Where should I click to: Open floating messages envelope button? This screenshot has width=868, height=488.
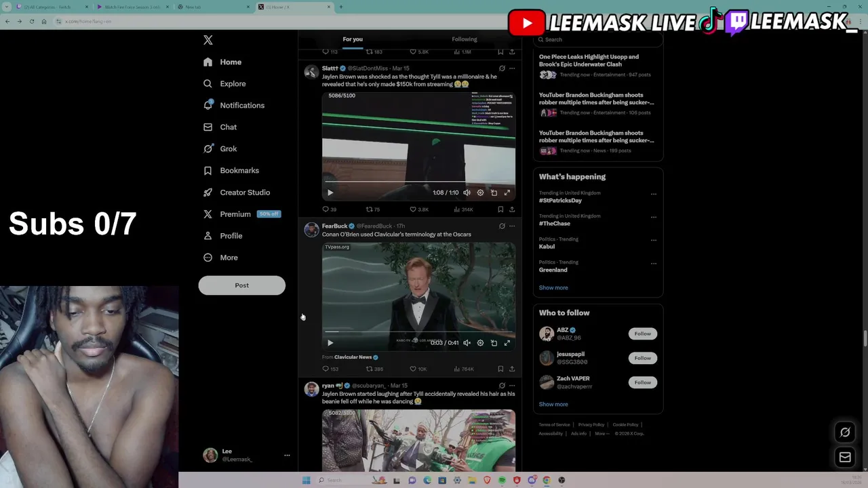tap(845, 457)
